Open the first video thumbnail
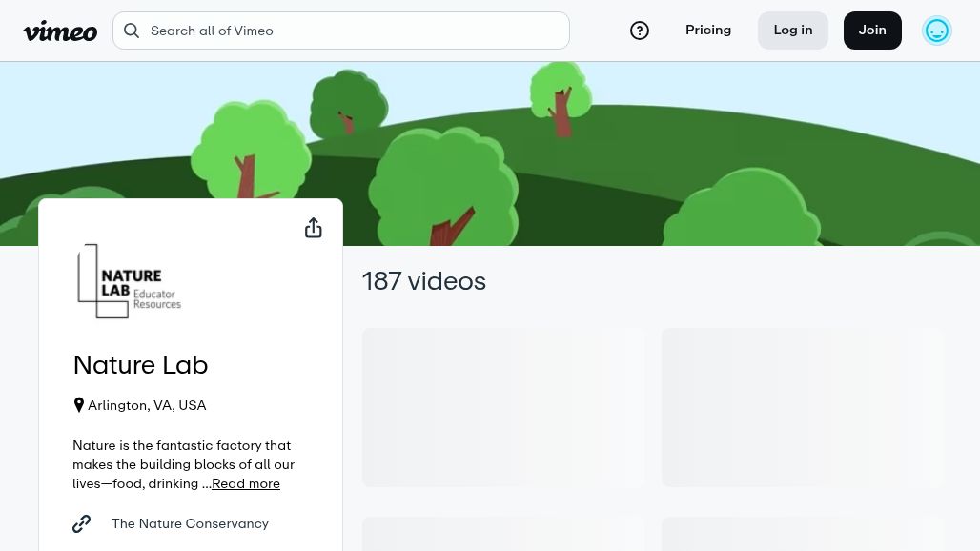 502,407
